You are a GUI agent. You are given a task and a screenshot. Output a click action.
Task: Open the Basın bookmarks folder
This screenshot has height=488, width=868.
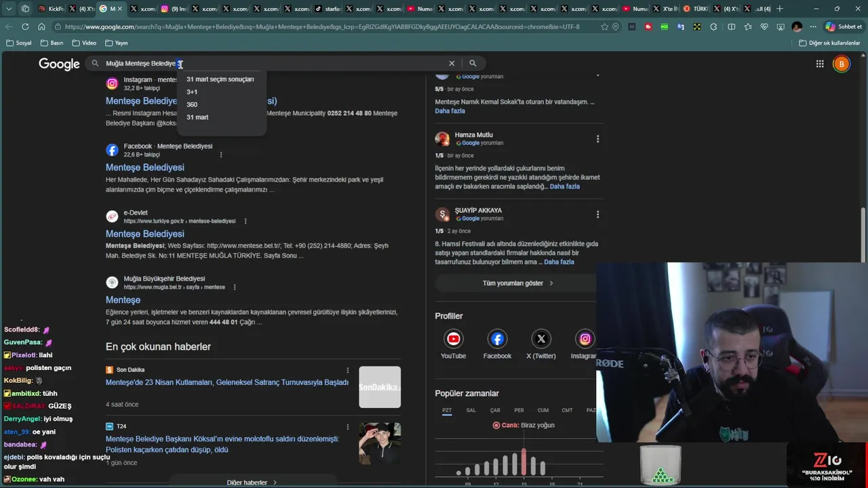point(52,43)
